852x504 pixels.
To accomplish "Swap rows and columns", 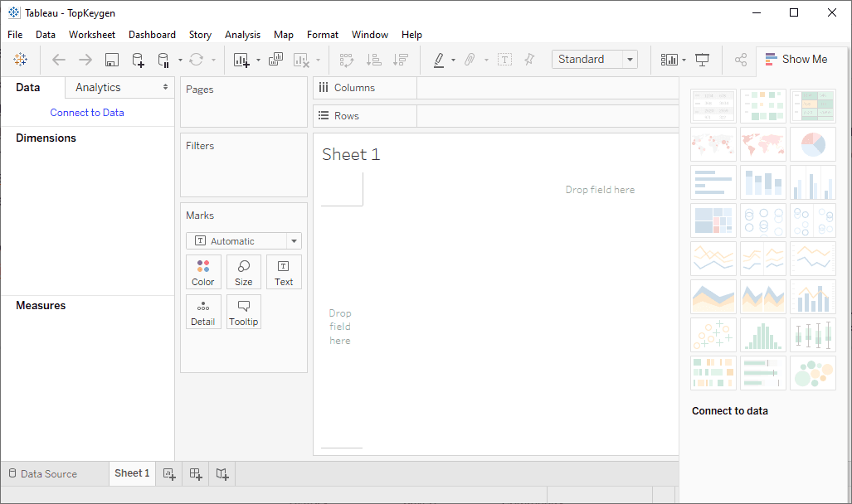I will pyautogui.click(x=346, y=59).
